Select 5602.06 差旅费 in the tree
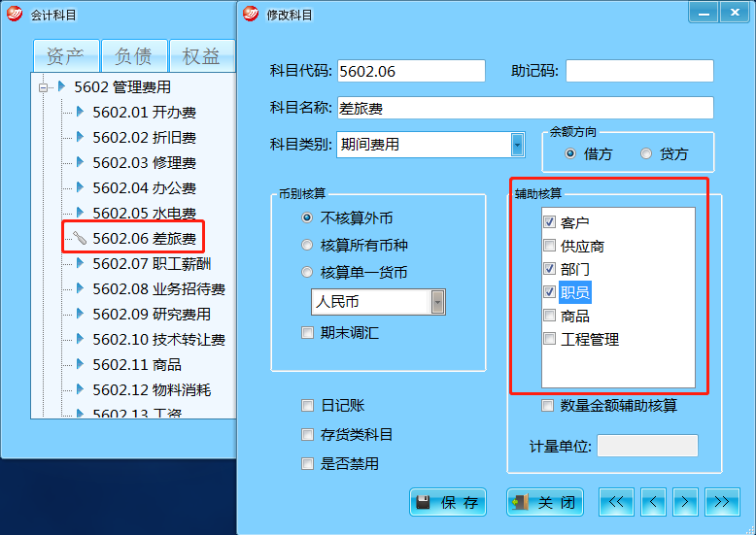The width and height of the screenshot is (756, 535). [144, 238]
